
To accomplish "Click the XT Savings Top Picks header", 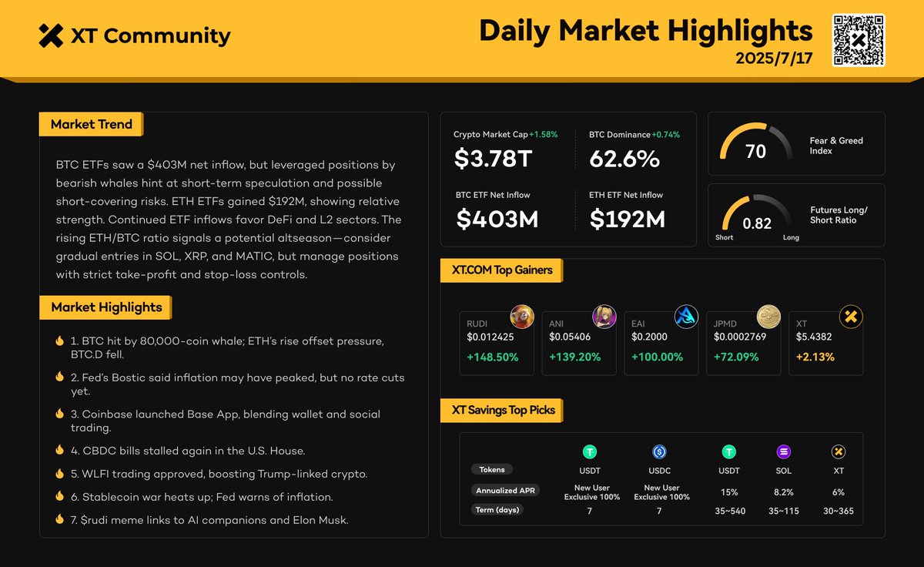I will [502, 410].
